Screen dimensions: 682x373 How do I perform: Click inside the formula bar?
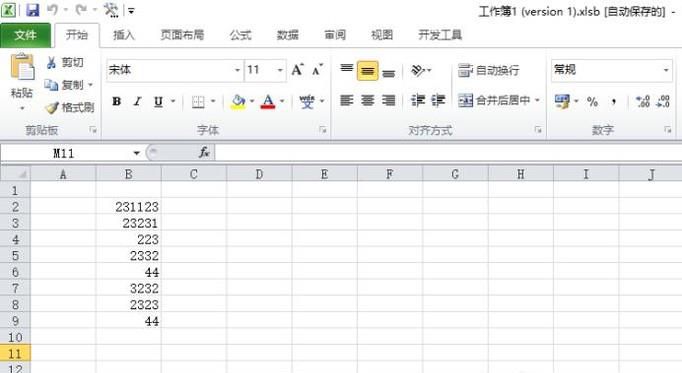(x=448, y=153)
